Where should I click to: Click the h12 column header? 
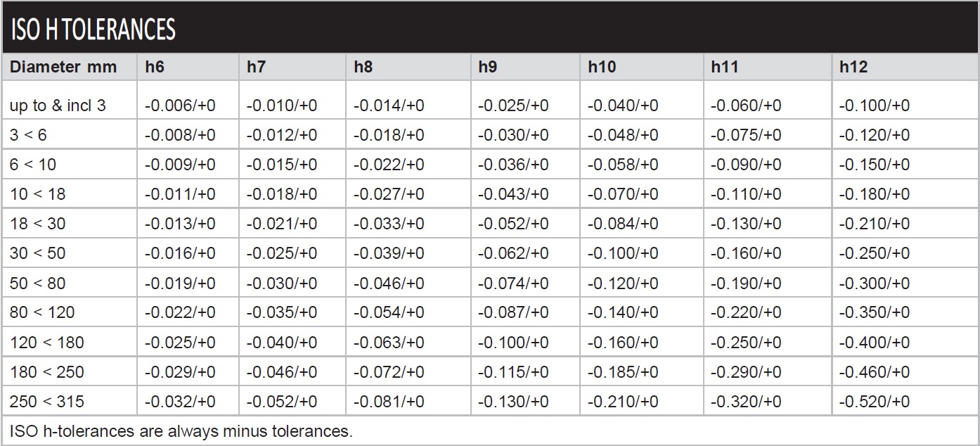(853, 68)
